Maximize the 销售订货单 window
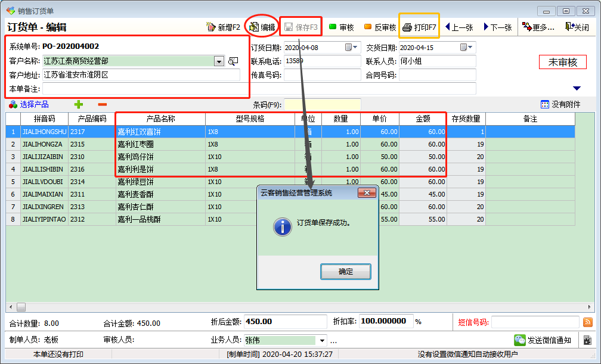Image resolution: width=601 pixels, height=364 pixels. click(566, 11)
